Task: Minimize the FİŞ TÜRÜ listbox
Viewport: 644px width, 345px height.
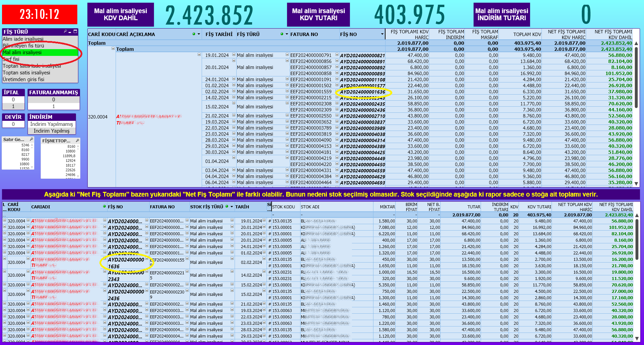Action: tap(70, 32)
